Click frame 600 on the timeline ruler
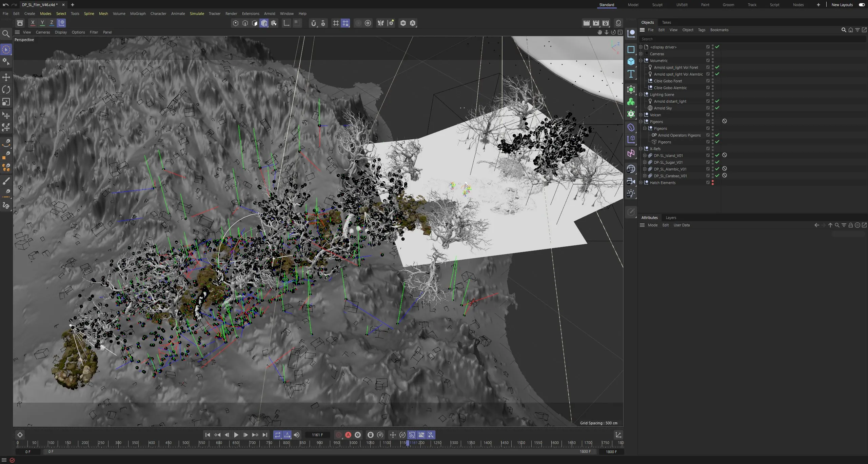 click(219, 443)
